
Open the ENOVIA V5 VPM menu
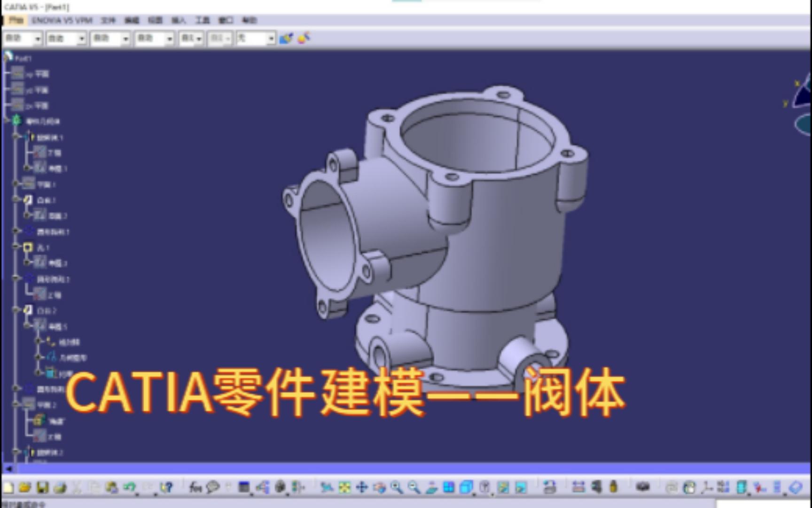point(62,20)
